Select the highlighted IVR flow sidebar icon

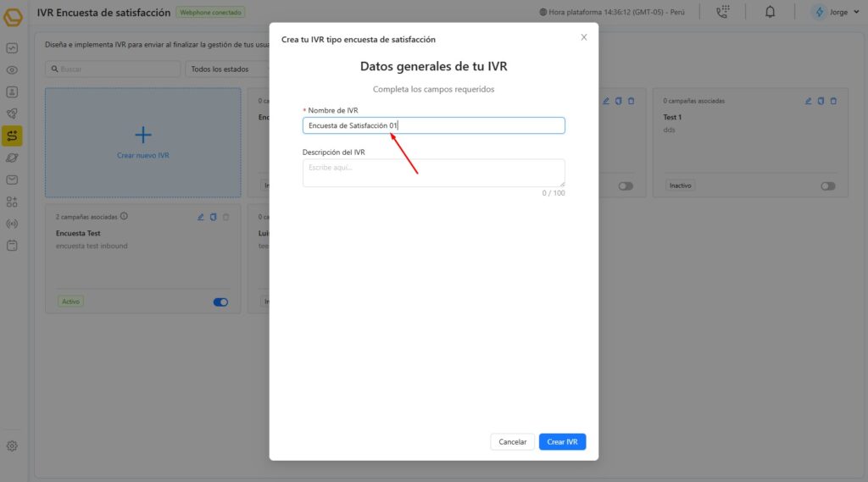[x=12, y=136]
